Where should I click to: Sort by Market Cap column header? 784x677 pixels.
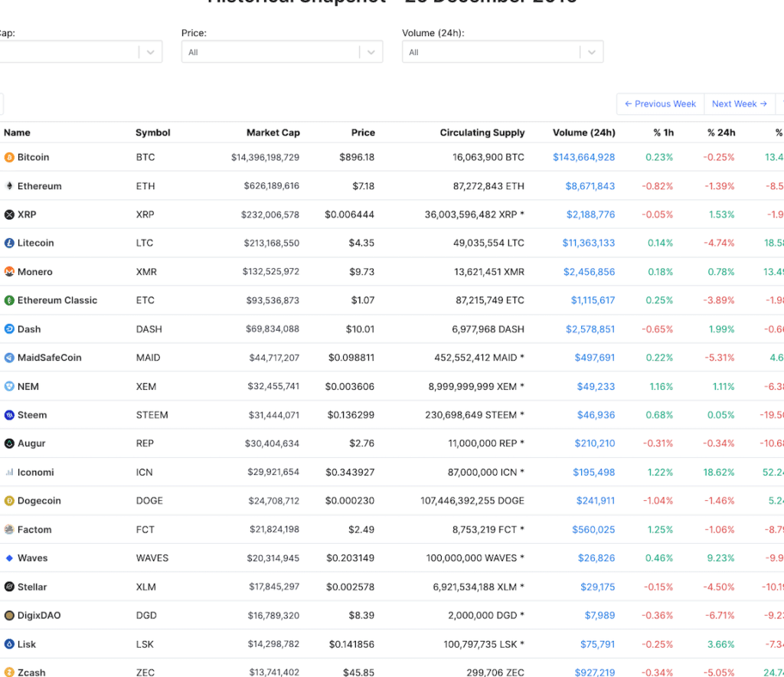click(x=273, y=132)
